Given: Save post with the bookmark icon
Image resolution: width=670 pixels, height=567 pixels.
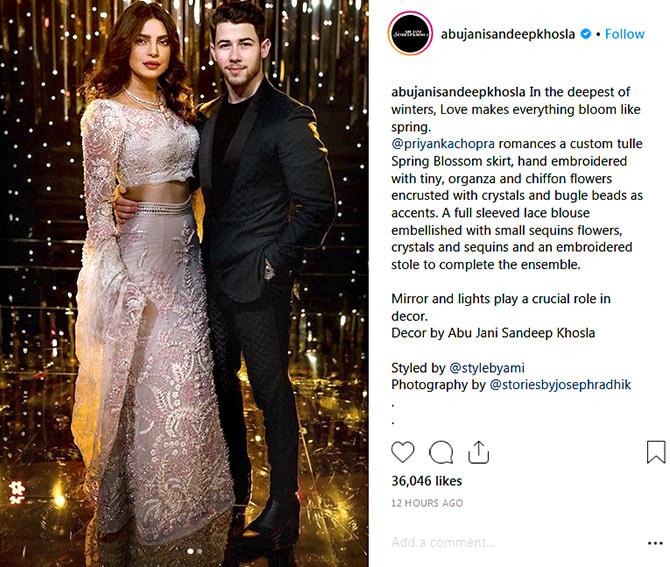Looking at the screenshot, I should [x=656, y=452].
